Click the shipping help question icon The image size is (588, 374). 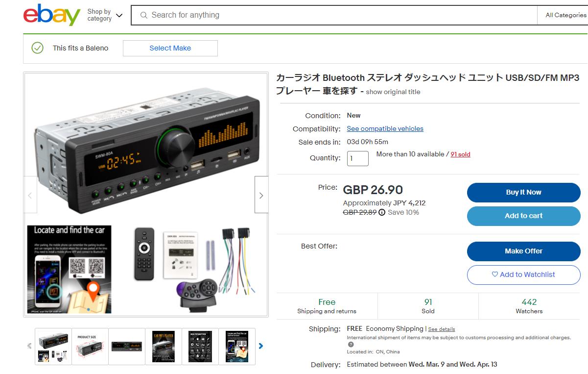pos(351,345)
